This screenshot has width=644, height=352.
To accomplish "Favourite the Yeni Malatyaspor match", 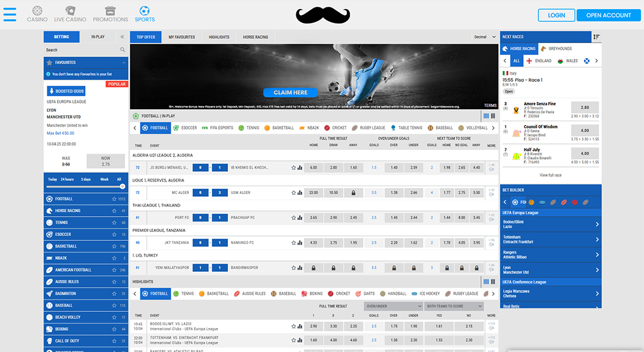I will tap(293, 268).
